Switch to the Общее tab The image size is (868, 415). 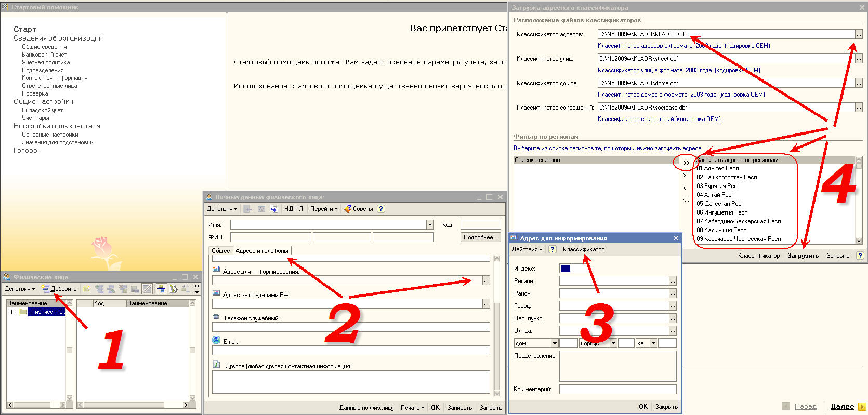pos(220,251)
